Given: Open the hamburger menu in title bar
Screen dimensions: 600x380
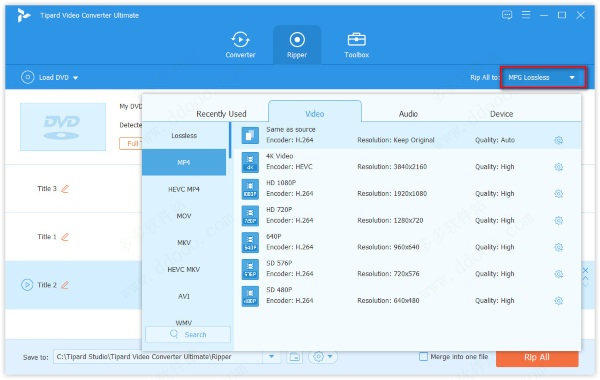Looking at the screenshot, I should pos(526,15).
